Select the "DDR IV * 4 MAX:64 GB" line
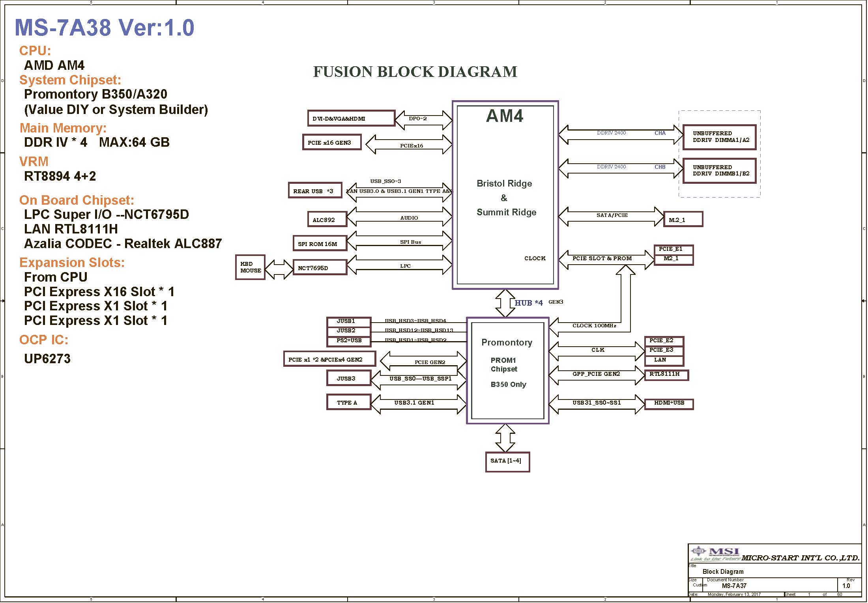 (97, 142)
